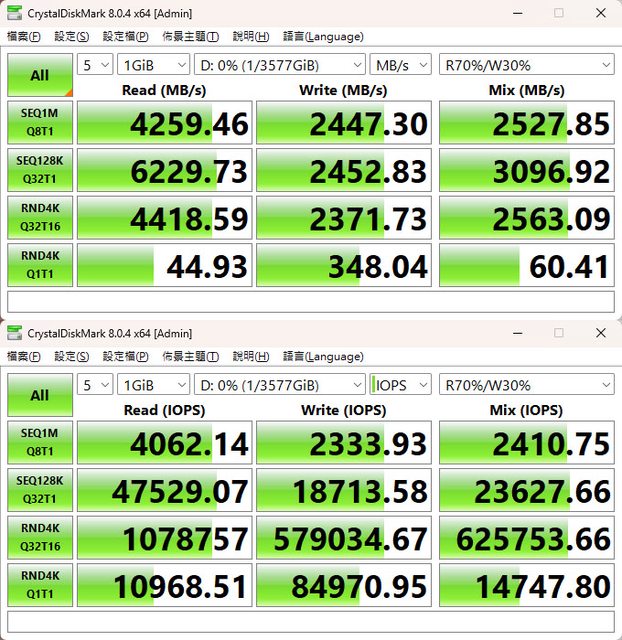Start the SEQ1M Q8T1 test in the MB/s window
Image resolution: width=622 pixels, height=640 pixels.
coord(39,124)
